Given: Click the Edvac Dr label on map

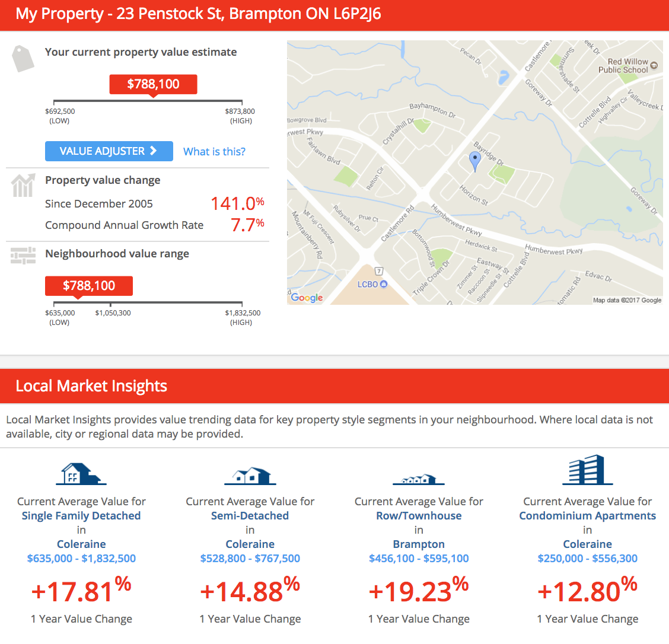Looking at the screenshot, I should pos(598,276).
